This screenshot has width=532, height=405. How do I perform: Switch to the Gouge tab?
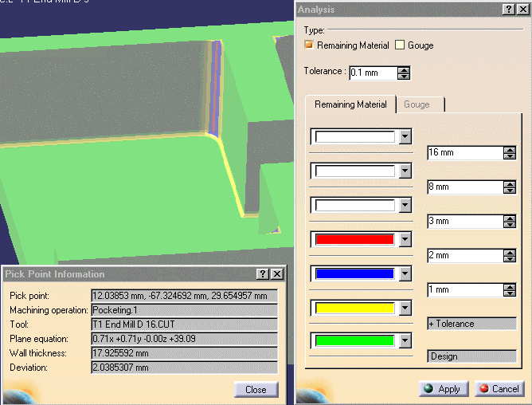[417, 104]
